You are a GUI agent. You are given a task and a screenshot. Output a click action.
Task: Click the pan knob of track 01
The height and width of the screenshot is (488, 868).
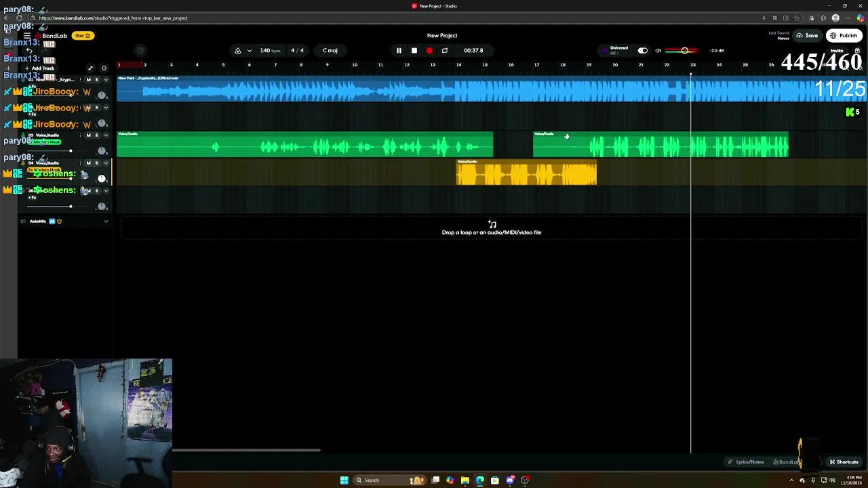tap(102, 95)
